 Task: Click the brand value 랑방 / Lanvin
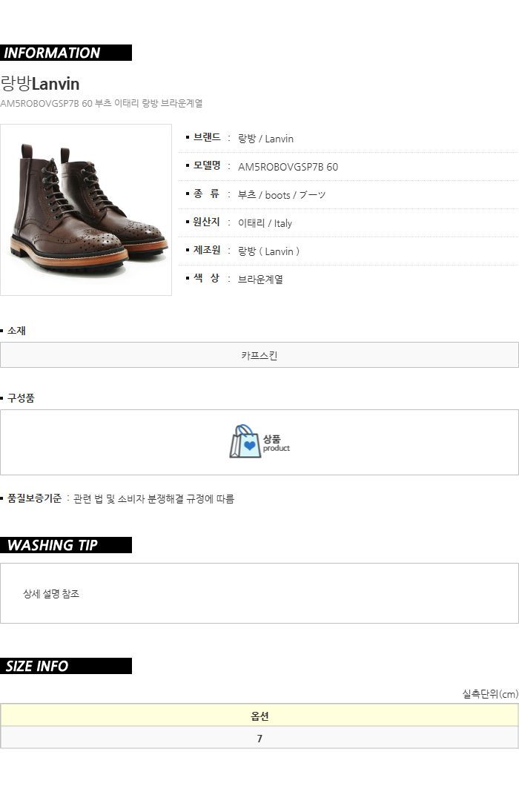point(265,139)
